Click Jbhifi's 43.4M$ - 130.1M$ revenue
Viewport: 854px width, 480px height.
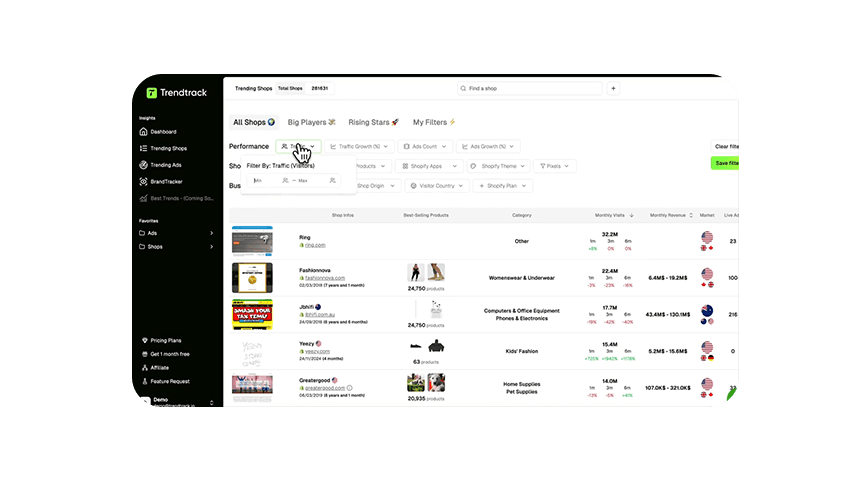pos(667,314)
